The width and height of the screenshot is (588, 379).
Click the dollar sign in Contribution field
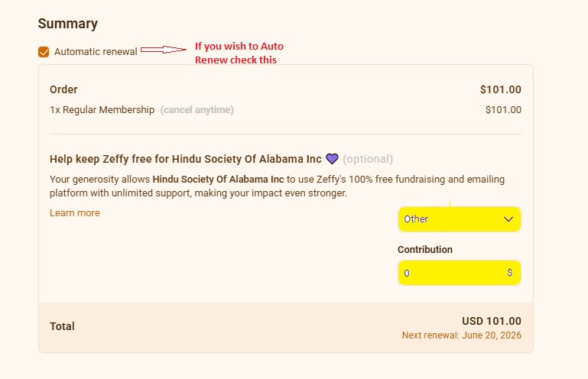click(509, 273)
